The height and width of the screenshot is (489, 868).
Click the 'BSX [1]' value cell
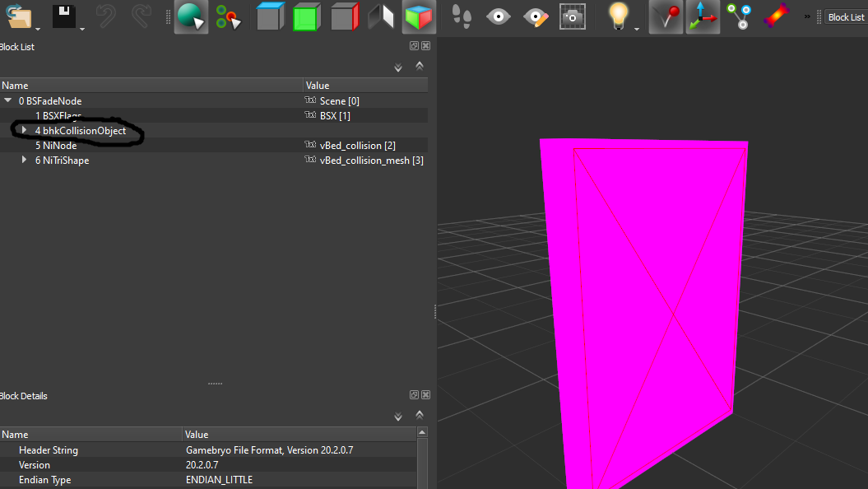(335, 116)
